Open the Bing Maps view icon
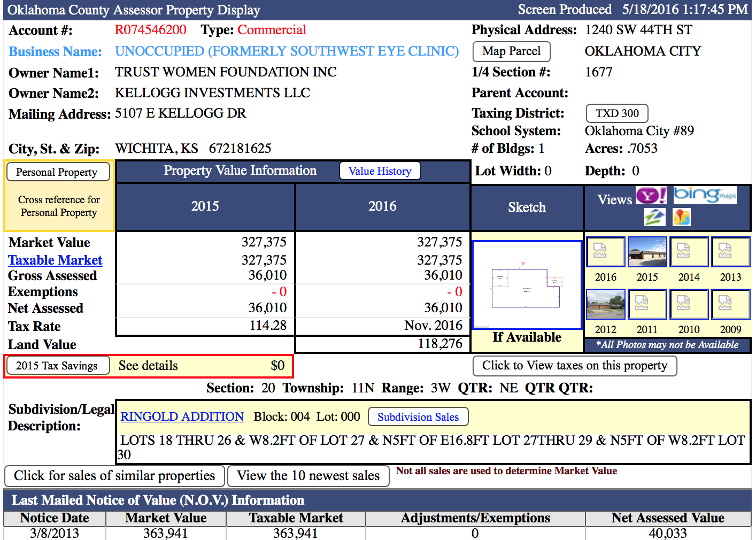756x540 pixels. [705, 195]
